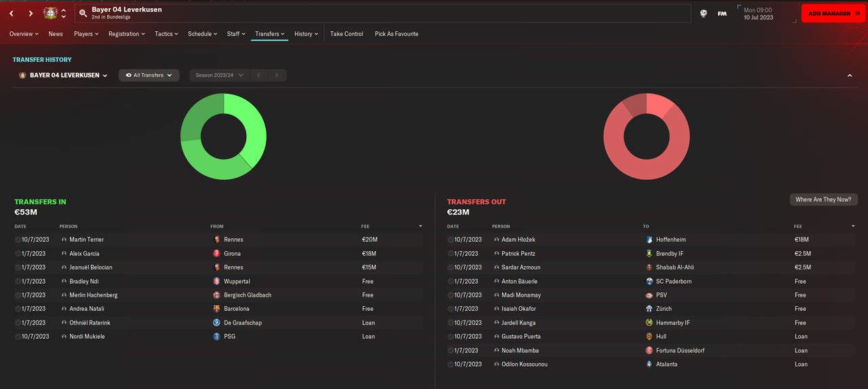The height and width of the screenshot is (389, 868).
Task: Open Martin Terrier's player link
Action: (x=87, y=240)
